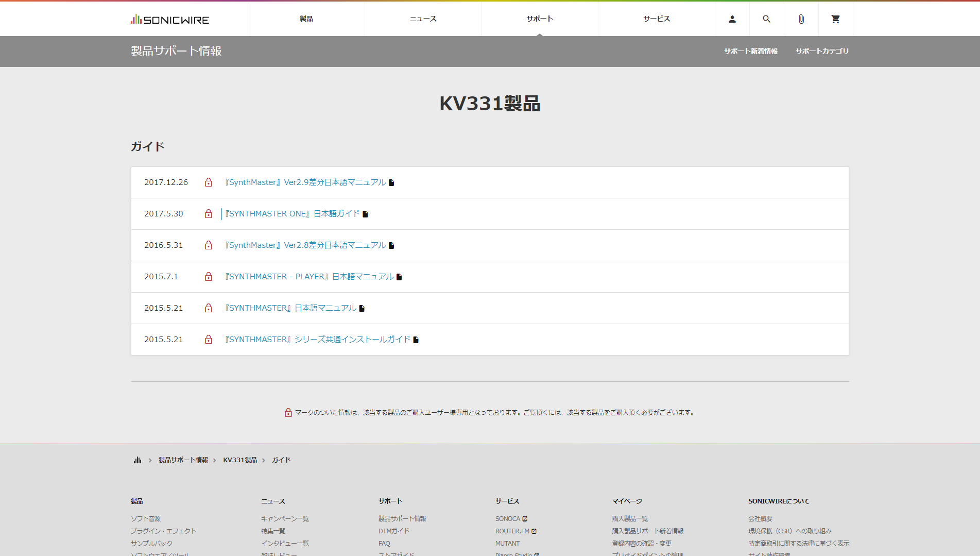This screenshot has width=980, height=556.
Task: Click document icon after PLAYER 日本語マニュアル
Action: [399, 277]
